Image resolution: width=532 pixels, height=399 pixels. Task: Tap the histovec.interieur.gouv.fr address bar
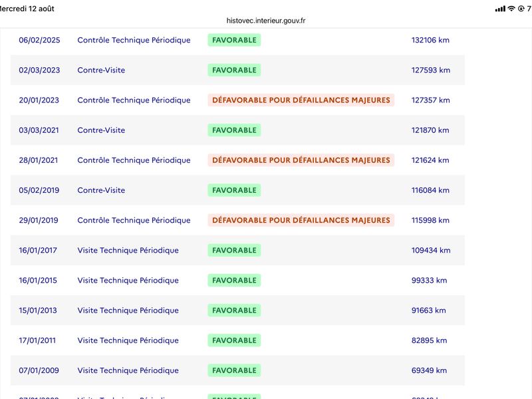(266, 21)
